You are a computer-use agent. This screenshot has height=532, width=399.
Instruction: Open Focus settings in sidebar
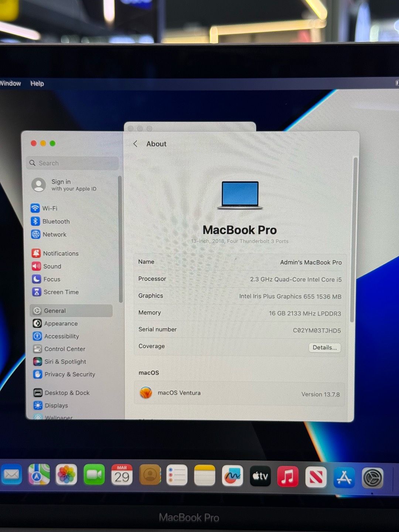(46, 279)
